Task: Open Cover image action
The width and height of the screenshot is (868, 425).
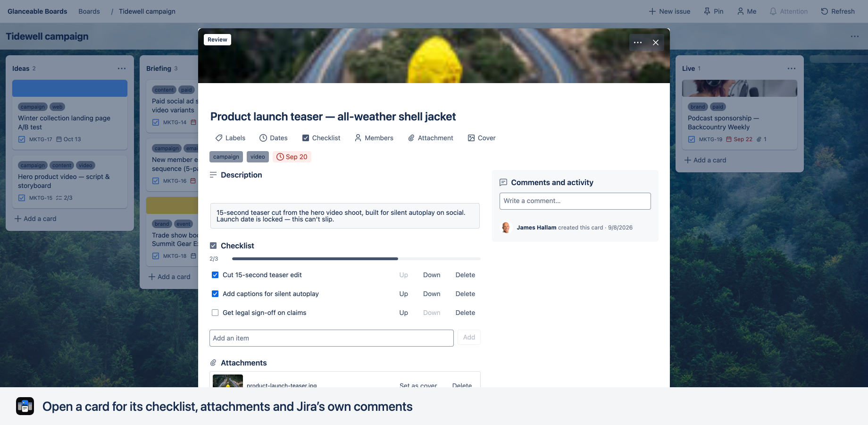Action: [x=482, y=138]
